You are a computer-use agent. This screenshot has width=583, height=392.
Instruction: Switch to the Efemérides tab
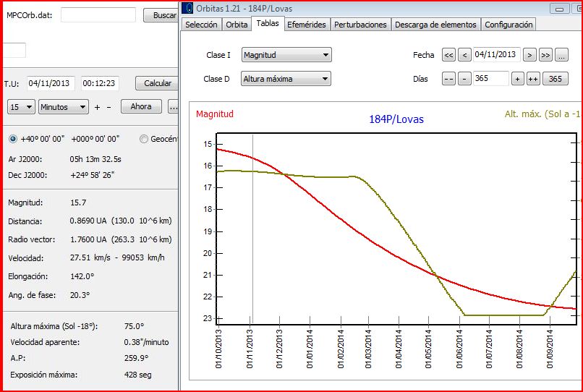(x=307, y=25)
